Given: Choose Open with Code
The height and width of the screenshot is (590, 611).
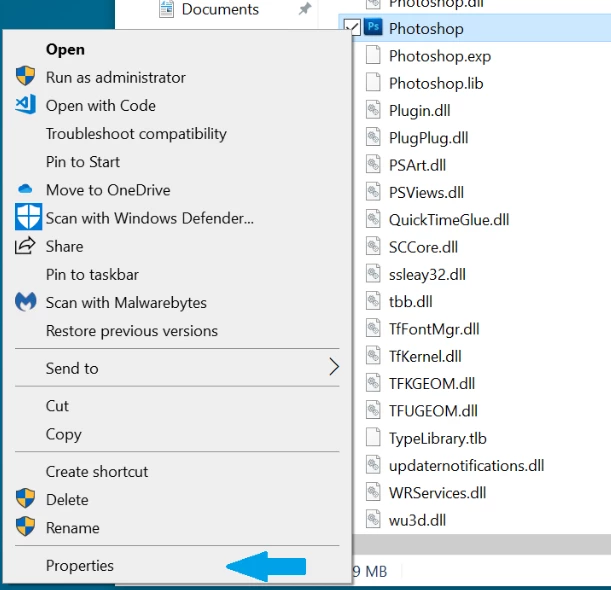Looking at the screenshot, I should (101, 106).
